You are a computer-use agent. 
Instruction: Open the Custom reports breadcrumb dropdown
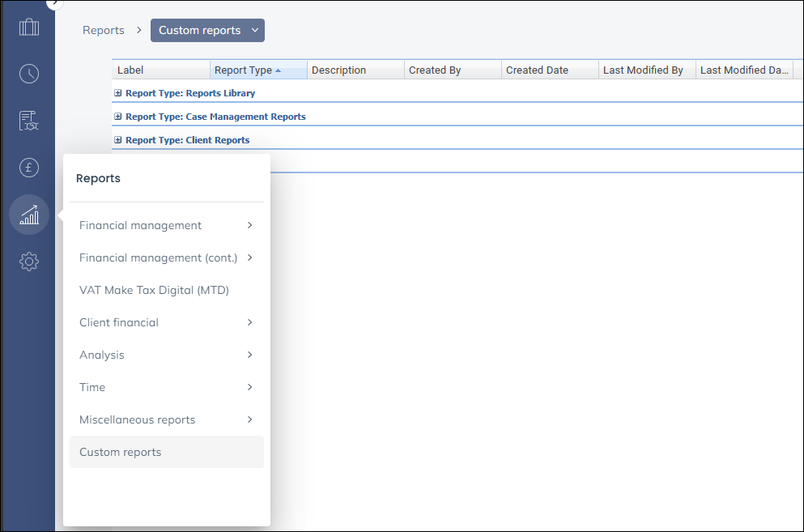(207, 31)
